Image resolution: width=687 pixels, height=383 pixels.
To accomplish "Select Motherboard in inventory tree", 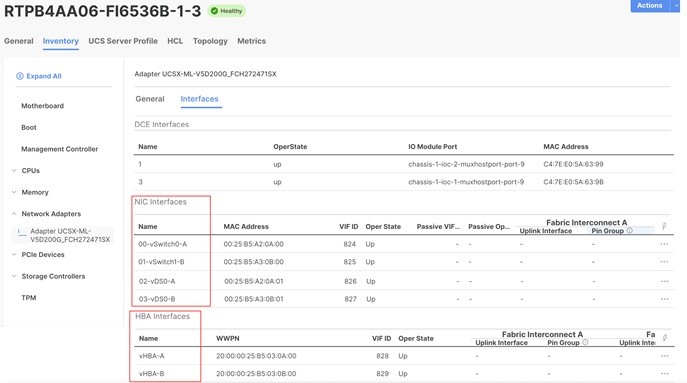I will pyautogui.click(x=42, y=106).
